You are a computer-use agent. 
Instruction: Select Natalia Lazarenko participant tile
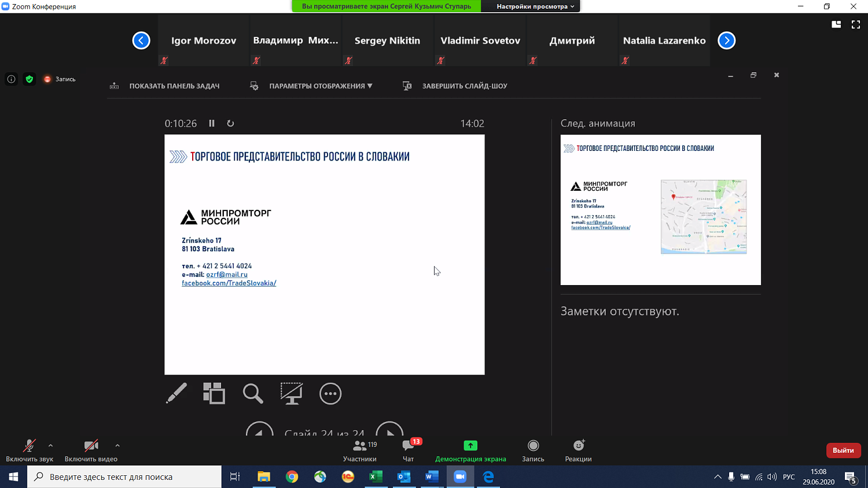pos(664,40)
